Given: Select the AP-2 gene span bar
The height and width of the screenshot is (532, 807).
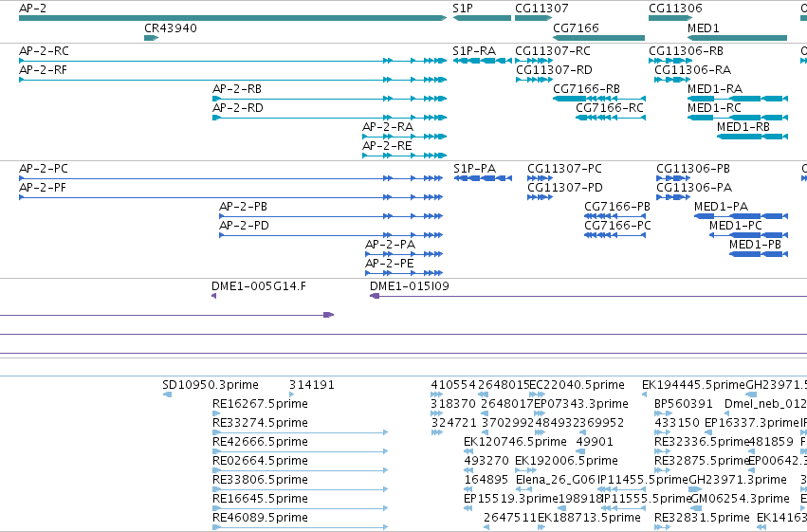Looking at the screenshot, I should (232, 18).
